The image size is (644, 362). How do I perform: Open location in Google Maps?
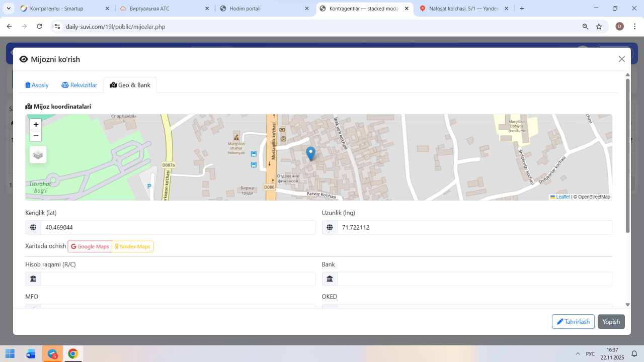click(90, 246)
